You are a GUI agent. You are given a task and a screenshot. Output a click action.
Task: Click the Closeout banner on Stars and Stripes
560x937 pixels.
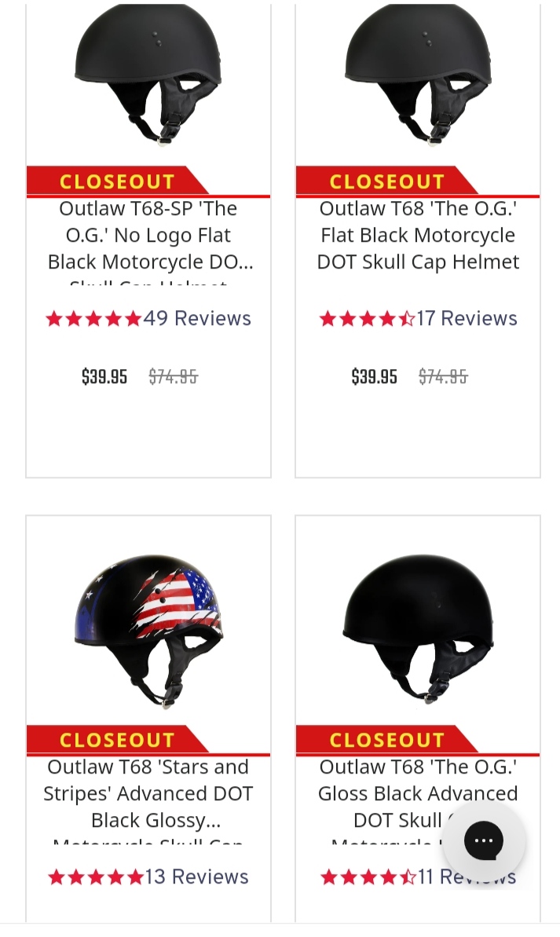tap(117, 740)
